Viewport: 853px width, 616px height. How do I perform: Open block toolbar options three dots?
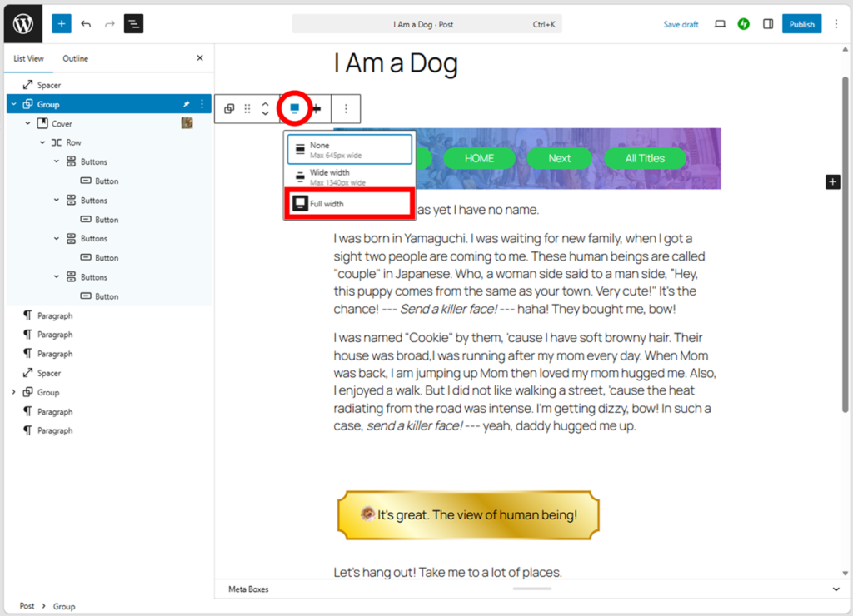click(347, 109)
